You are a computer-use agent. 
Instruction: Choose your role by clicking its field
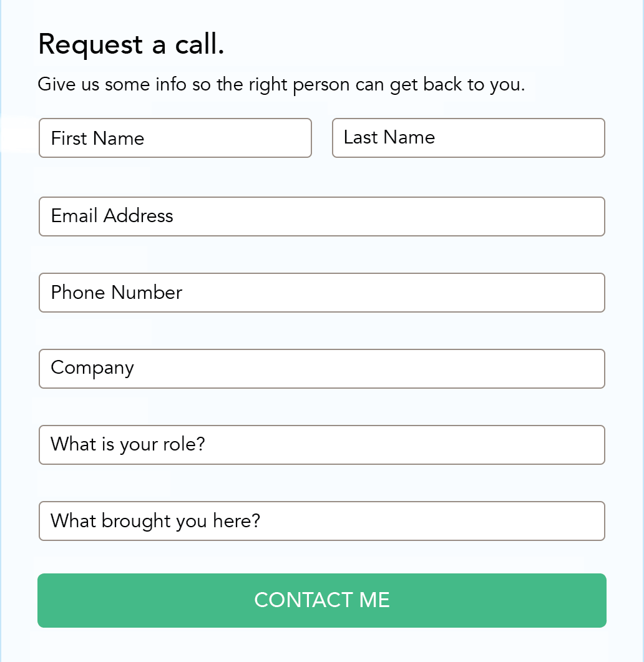coord(322,445)
